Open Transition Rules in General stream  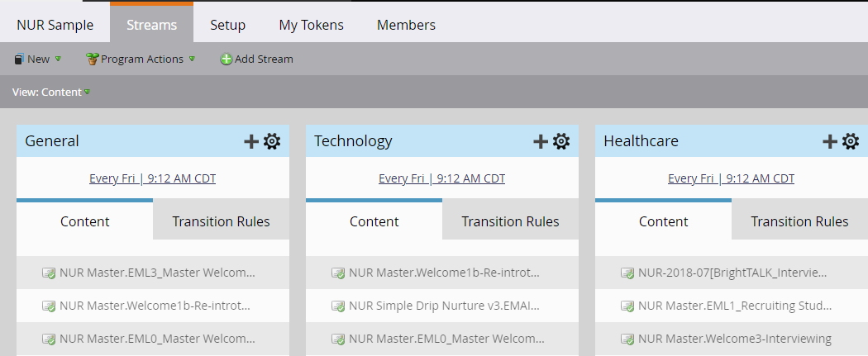click(221, 221)
